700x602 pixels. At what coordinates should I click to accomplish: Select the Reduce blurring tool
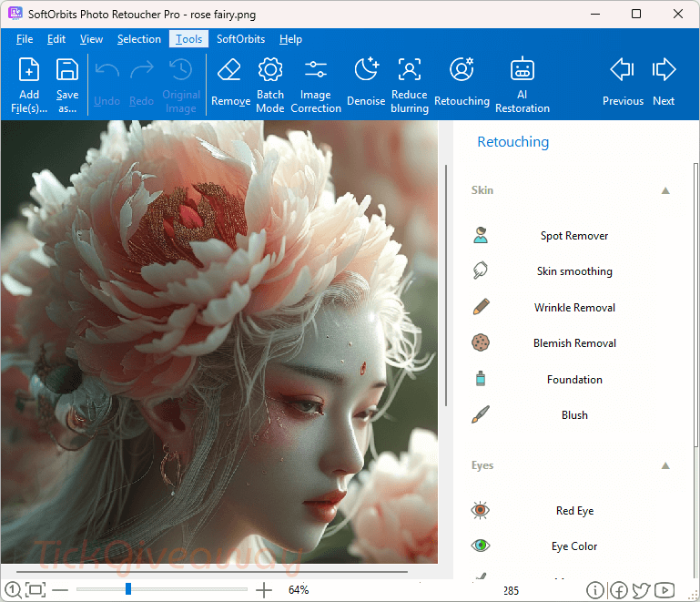click(x=409, y=69)
